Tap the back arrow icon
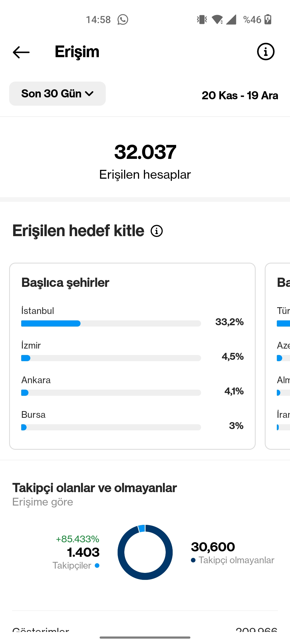This screenshot has width=290, height=644. [21, 52]
